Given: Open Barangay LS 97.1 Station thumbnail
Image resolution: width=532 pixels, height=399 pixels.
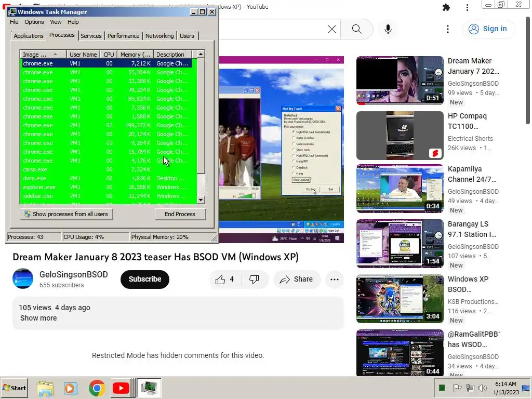Looking at the screenshot, I should point(400,244).
